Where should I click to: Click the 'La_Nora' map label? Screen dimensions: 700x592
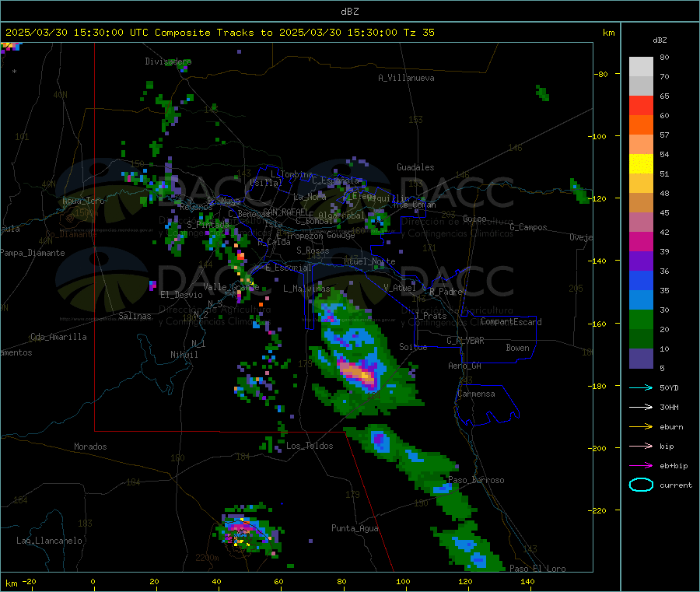pyautogui.click(x=310, y=197)
